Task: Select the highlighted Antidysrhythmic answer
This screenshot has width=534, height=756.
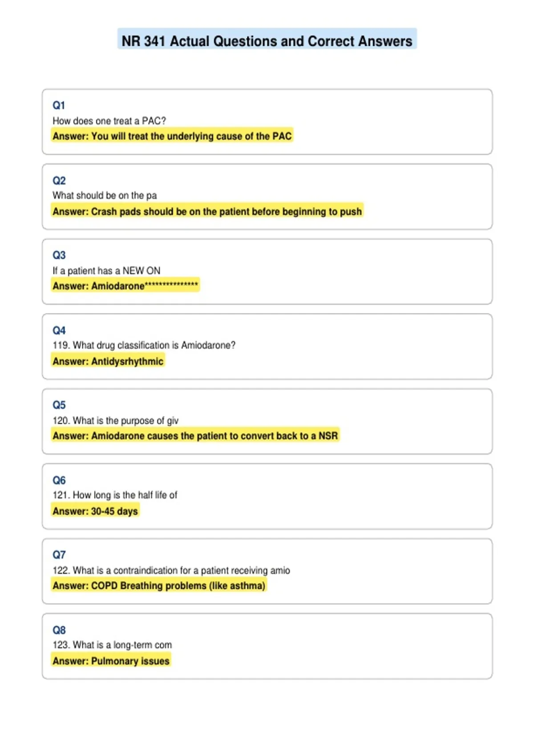Action: (108, 361)
